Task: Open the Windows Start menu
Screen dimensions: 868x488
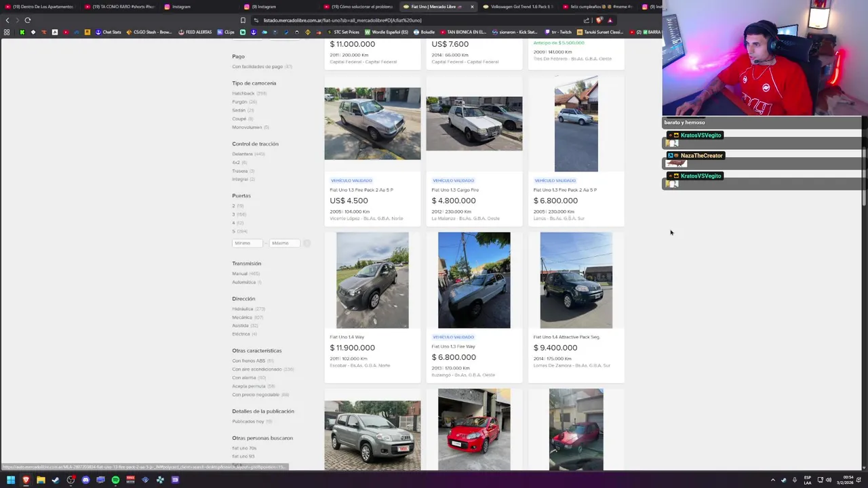Action: (x=10, y=480)
